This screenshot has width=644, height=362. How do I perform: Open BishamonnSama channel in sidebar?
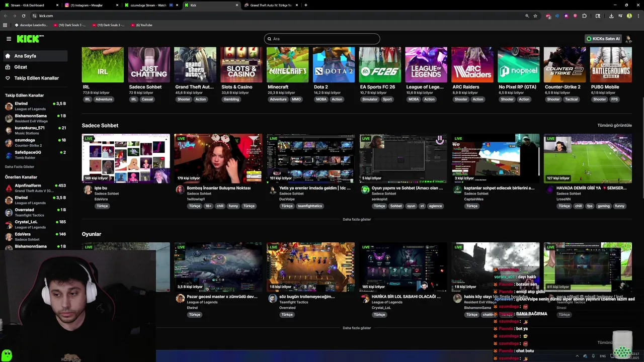(x=35, y=118)
